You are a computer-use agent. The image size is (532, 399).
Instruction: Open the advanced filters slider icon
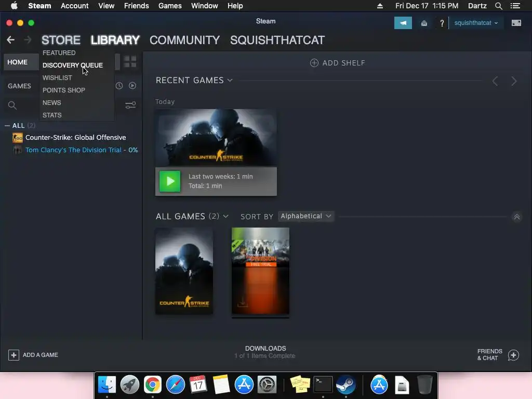pyautogui.click(x=130, y=105)
